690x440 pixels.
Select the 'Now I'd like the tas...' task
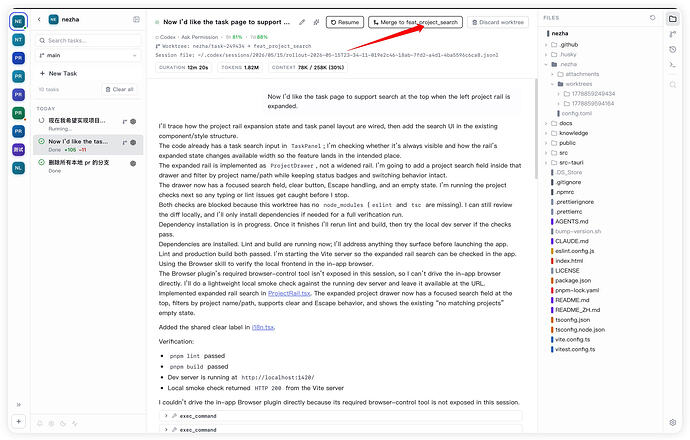pos(88,145)
